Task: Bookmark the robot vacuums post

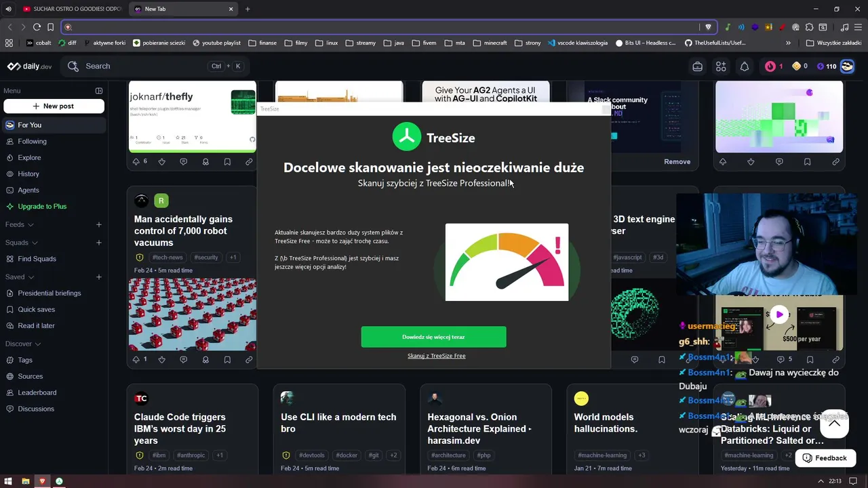Action: (x=227, y=360)
